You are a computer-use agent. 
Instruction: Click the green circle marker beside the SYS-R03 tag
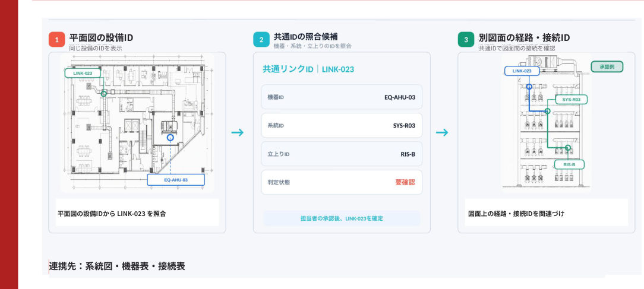(x=548, y=111)
